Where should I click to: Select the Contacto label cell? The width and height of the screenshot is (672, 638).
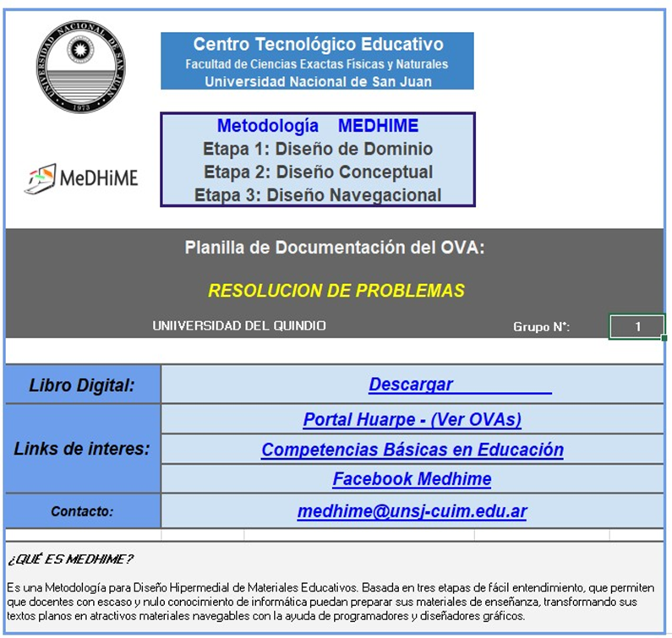click(x=82, y=511)
